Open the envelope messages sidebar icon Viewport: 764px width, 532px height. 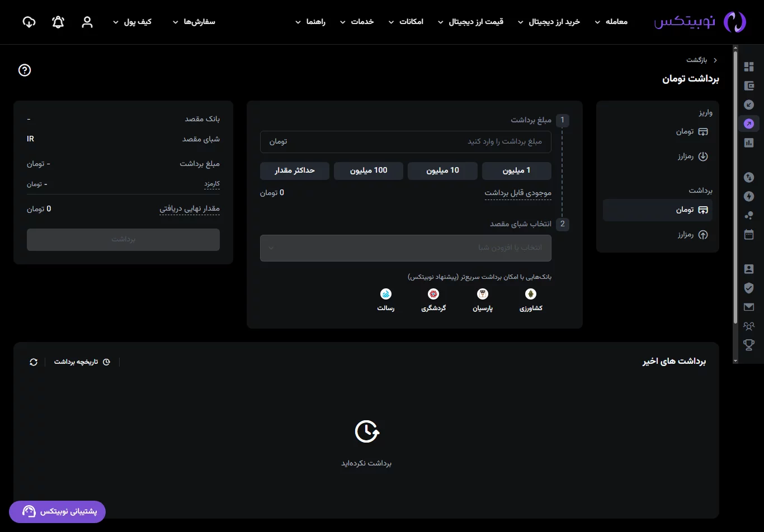tap(749, 307)
